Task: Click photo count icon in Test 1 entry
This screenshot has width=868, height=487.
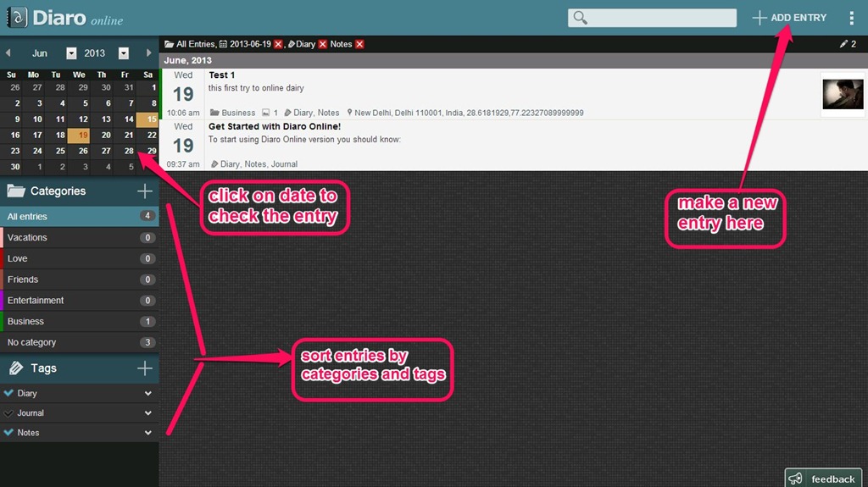Action: tap(265, 113)
